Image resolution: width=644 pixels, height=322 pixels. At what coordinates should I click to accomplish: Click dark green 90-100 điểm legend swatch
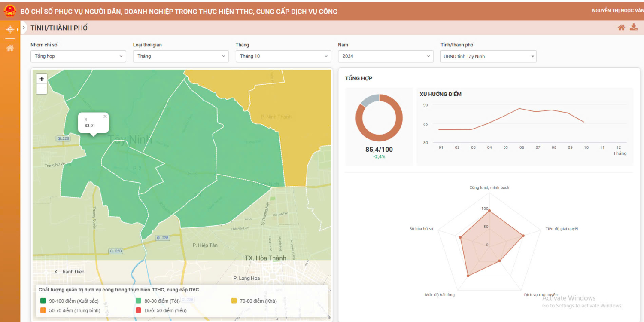point(43,301)
